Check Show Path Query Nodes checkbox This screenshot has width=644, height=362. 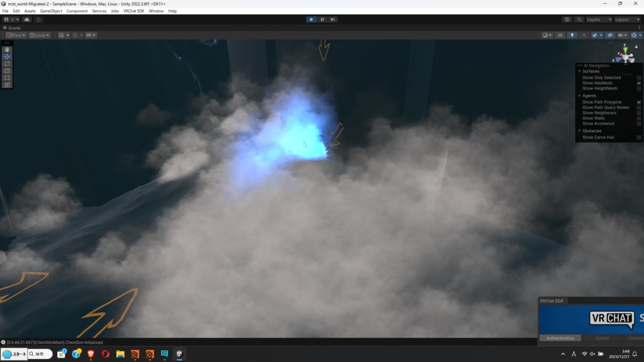click(x=639, y=107)
